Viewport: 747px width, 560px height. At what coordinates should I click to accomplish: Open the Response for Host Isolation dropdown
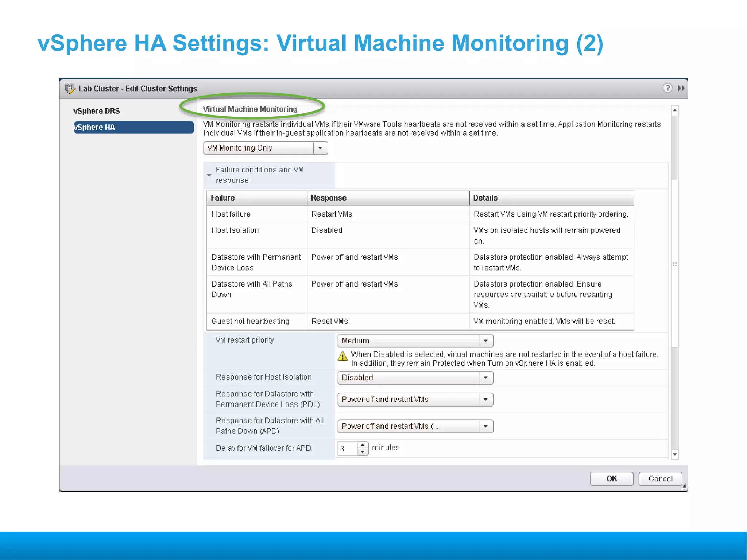click(415, 378)
